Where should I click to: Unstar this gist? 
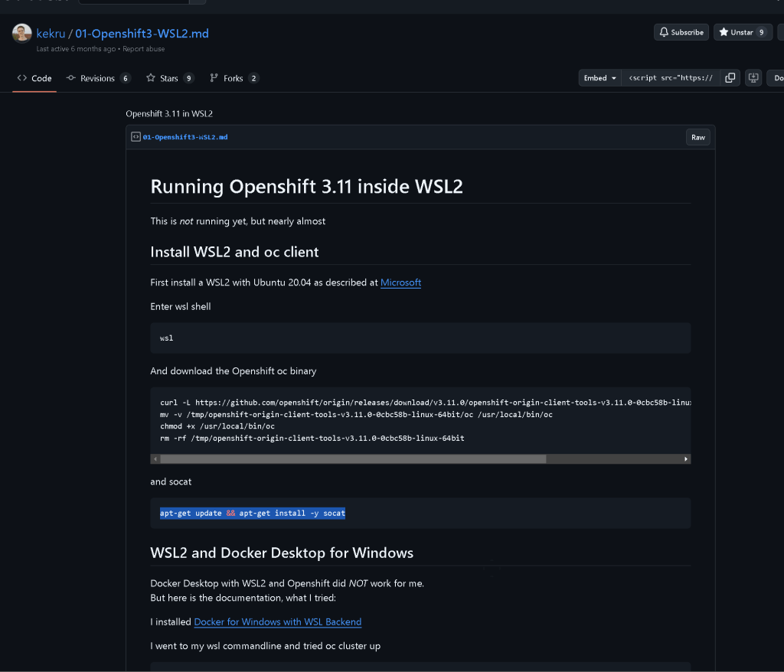[x=743, y=32]
